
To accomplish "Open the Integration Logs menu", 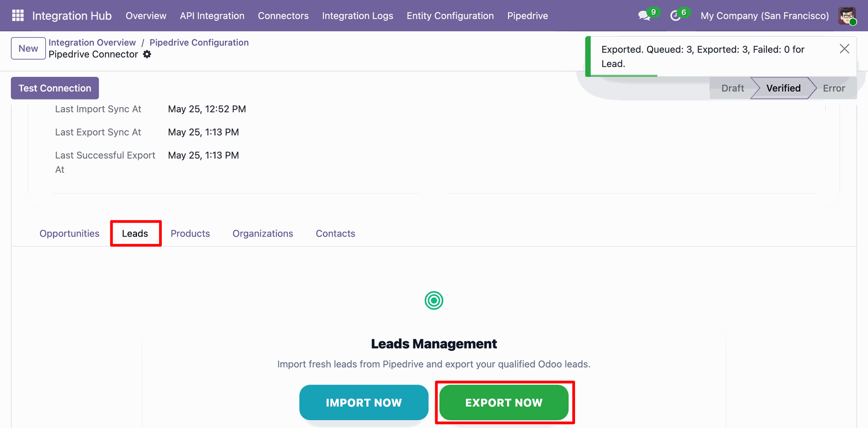I will point(358,16).
